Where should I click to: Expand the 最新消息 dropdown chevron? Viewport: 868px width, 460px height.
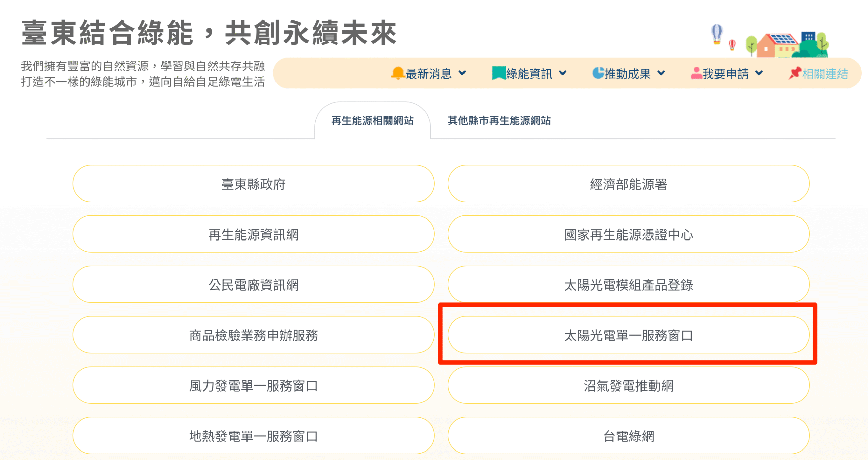462,73
